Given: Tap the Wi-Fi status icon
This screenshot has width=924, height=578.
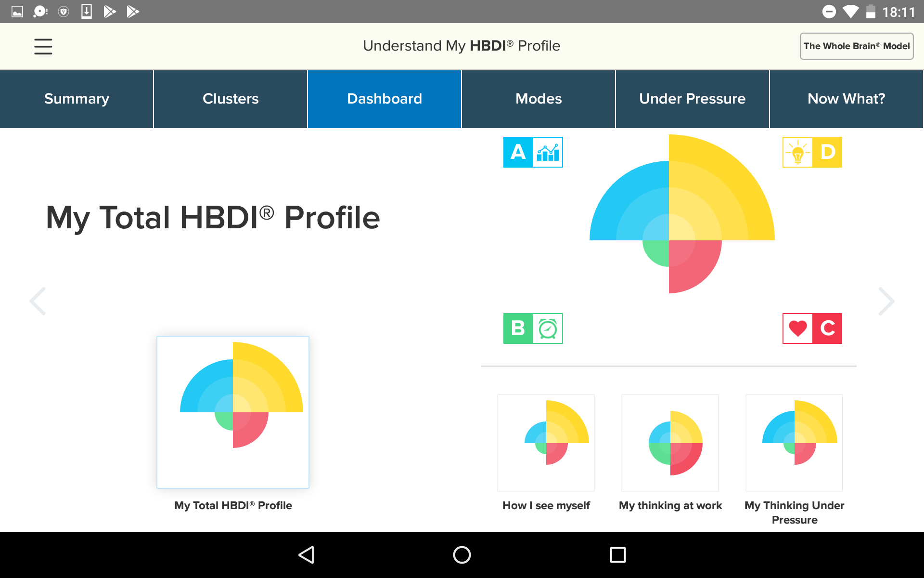Looking at the screenshot, I should coord(850,12).
